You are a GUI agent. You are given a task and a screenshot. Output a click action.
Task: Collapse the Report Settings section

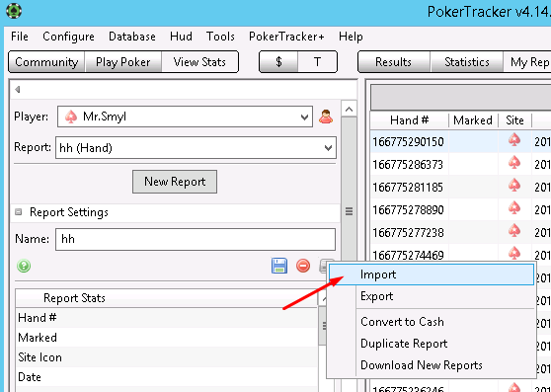pos(19,212)
